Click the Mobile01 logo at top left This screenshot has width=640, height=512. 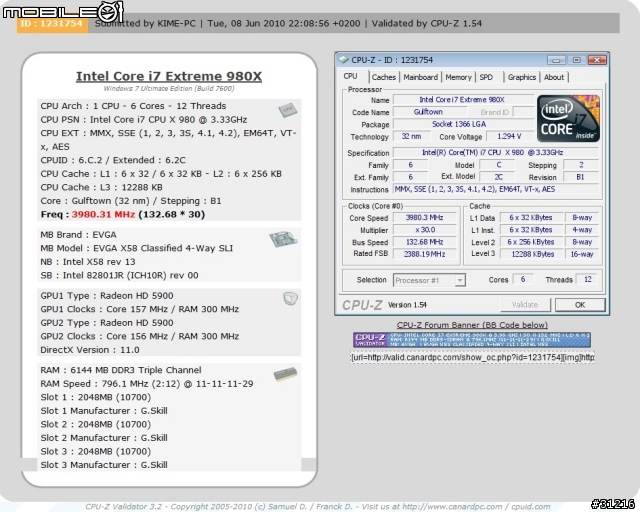coord(62,11)
